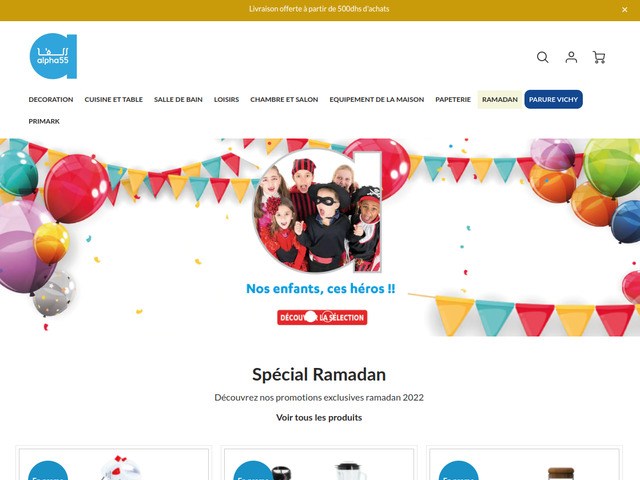
Task: Open the DECORATION menu
Action: pyautogui.click(x=51, y=100)
